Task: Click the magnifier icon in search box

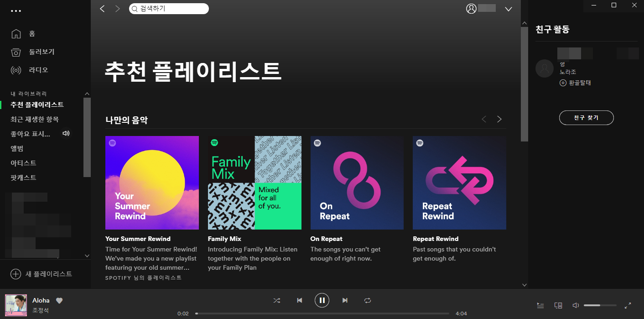Action: 135,9
